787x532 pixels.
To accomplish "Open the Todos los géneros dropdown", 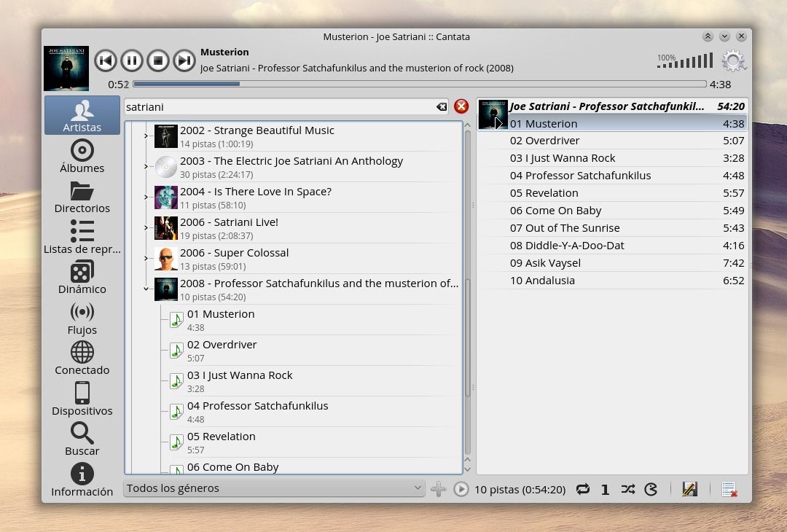I will click(x=274, y=488).
